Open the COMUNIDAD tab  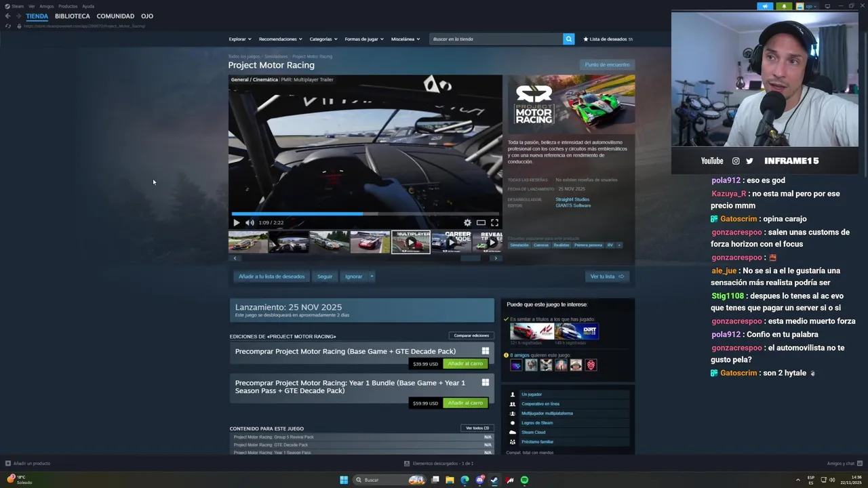click(x=115, y=16)
